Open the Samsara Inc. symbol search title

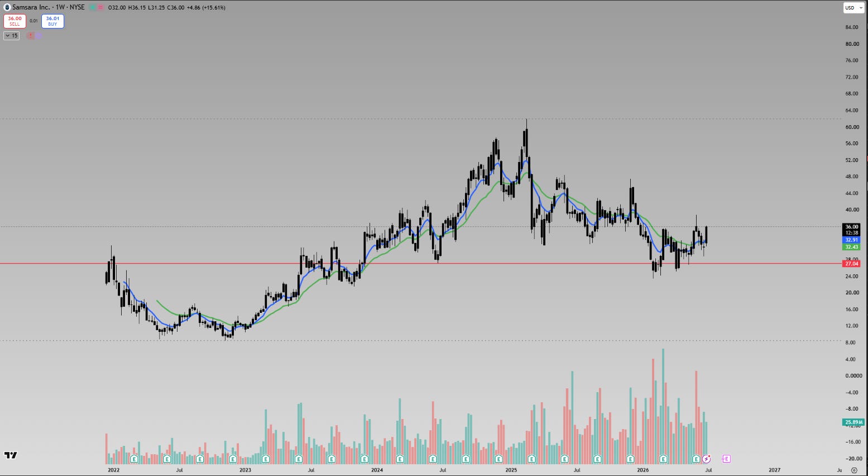coord(48,7)
